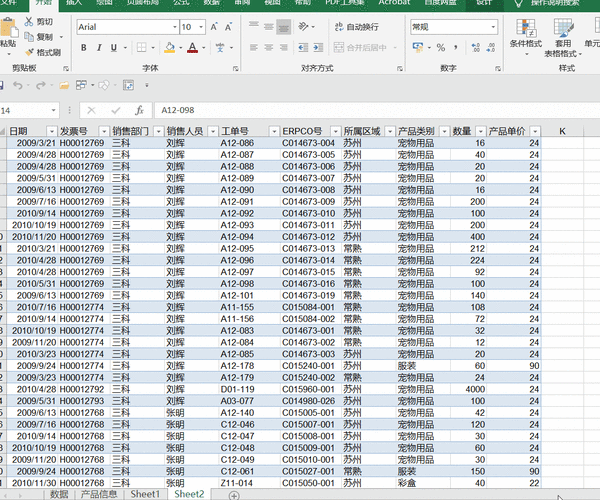Open Format as Table (套用表格格式)
The height and width of the screenshot is (500, 600).
[563, 37]
